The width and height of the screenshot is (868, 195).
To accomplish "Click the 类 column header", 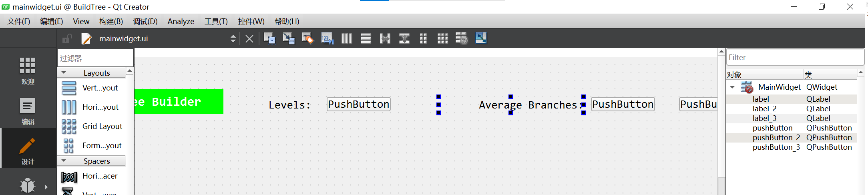I will pyautogui.click(x=830, y=74).
